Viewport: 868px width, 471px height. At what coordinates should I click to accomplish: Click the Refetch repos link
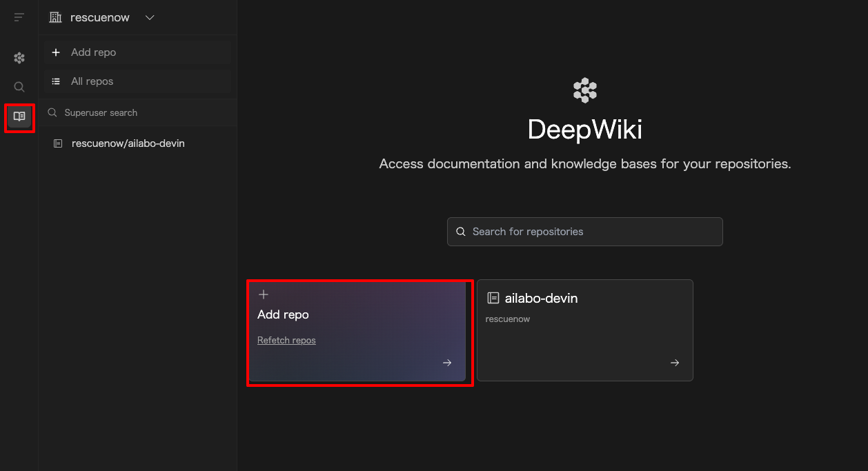tap(286, 340)
